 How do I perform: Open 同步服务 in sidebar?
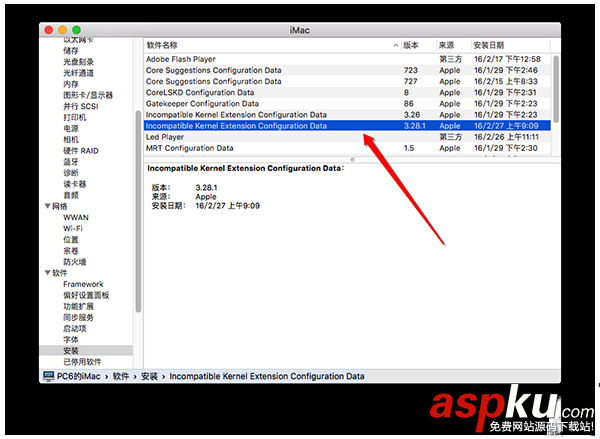coord(78,317)
